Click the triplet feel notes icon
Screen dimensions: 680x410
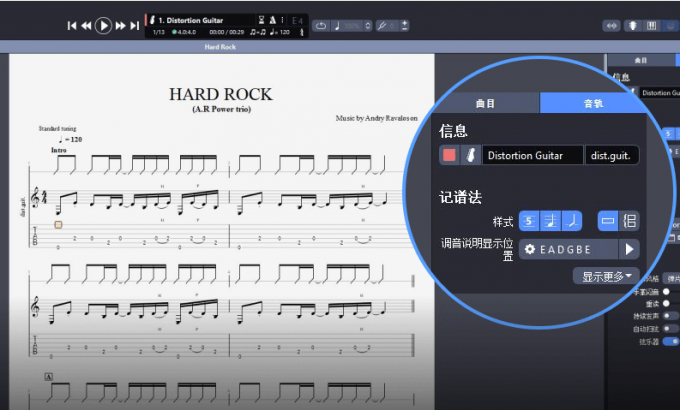pyautogui.click(x=258, y=32)
